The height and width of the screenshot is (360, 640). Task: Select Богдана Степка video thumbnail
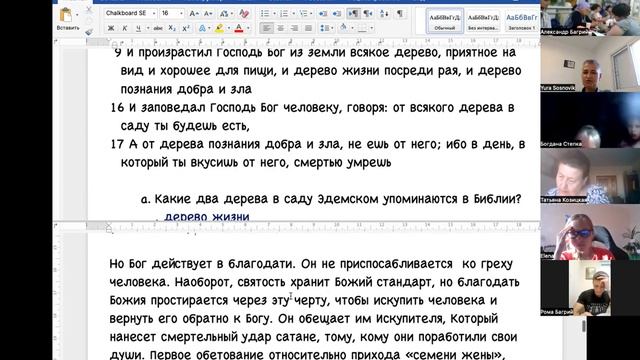[x=590, y=120]
